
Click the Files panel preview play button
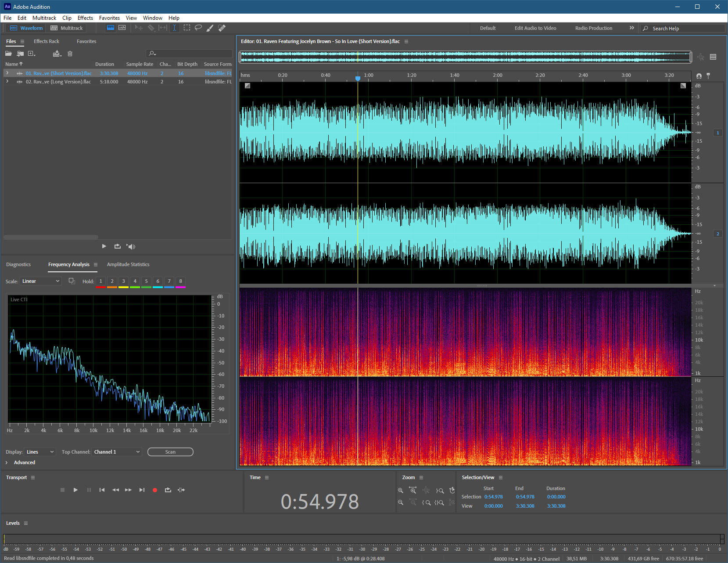click(104, 246)
